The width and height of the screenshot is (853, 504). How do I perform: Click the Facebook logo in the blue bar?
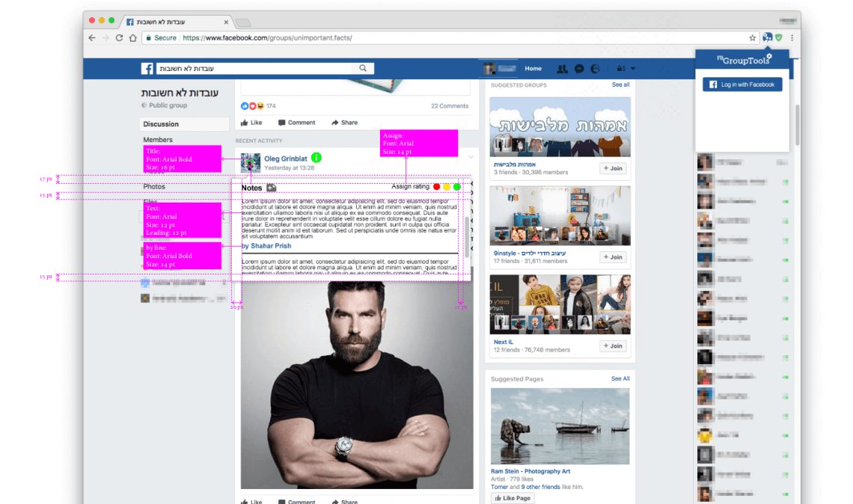[x=147, y=69]
